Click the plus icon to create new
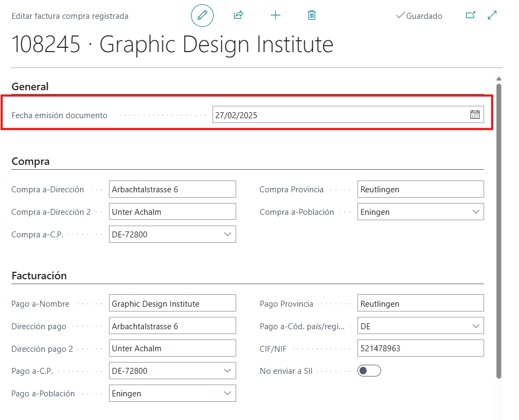The image size is (519, 420). 275,16
